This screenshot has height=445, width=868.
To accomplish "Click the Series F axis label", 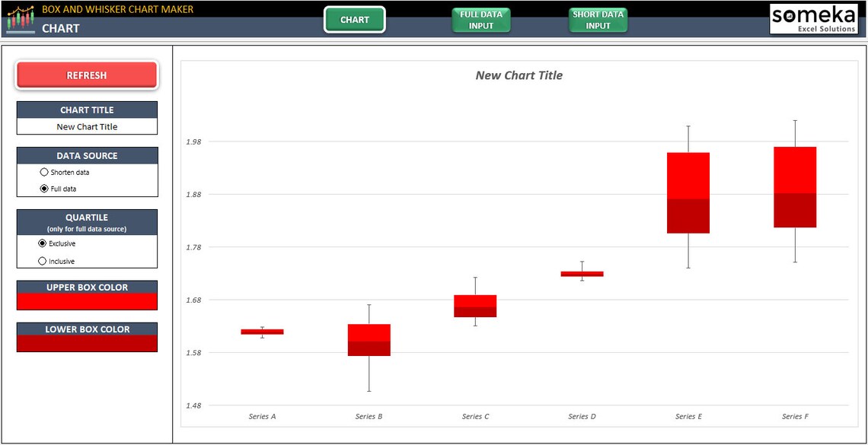I will [x=795, y=416].
